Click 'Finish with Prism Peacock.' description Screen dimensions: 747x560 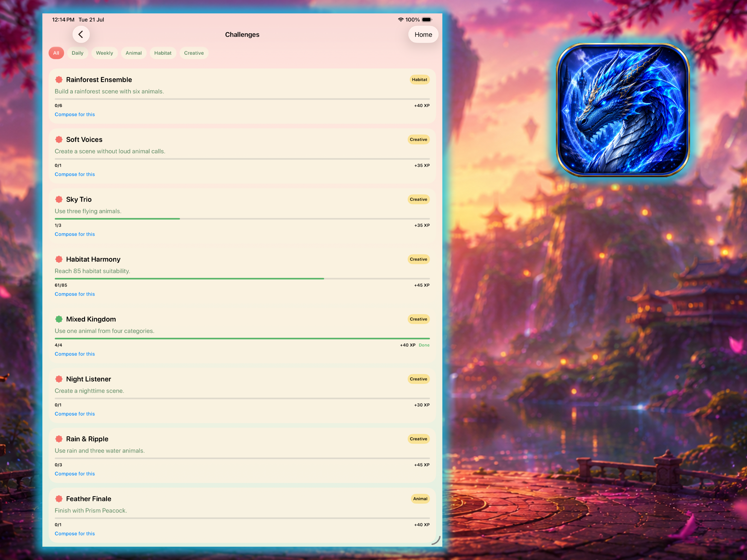point(91,510)
